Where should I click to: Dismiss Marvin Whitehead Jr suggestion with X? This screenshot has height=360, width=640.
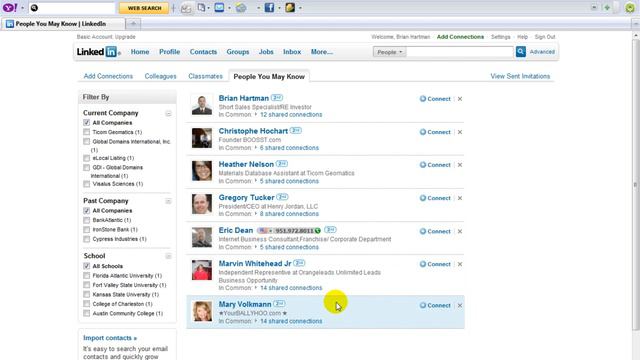460,264
